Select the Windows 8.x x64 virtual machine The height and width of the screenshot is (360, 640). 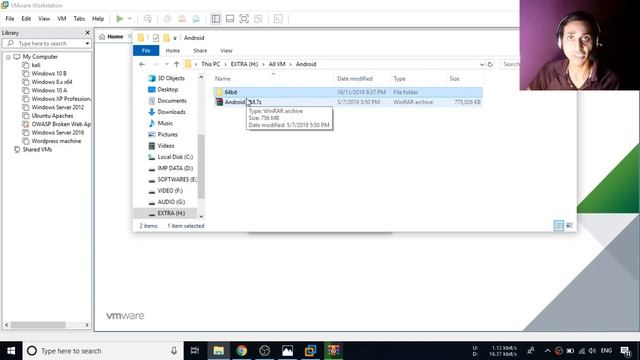52,82
